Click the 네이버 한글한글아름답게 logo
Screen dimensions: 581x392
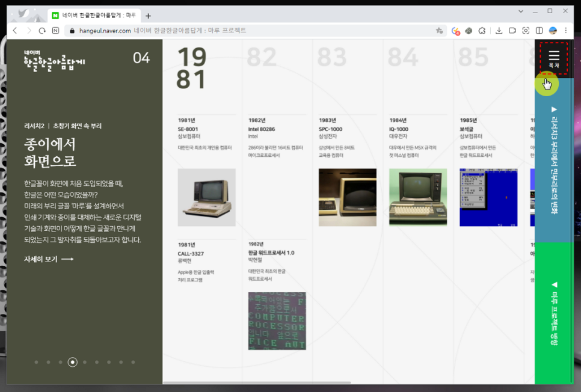(54, 61)
